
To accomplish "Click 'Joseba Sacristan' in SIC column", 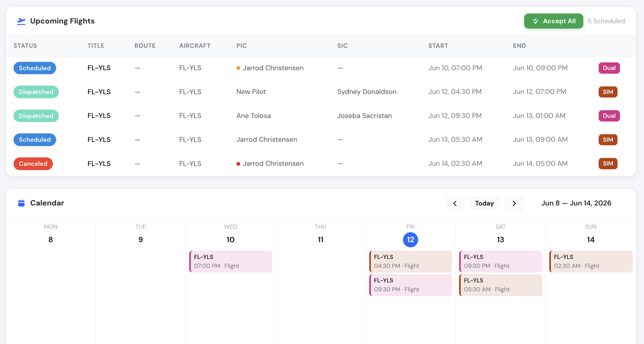I will coord(365,116).
